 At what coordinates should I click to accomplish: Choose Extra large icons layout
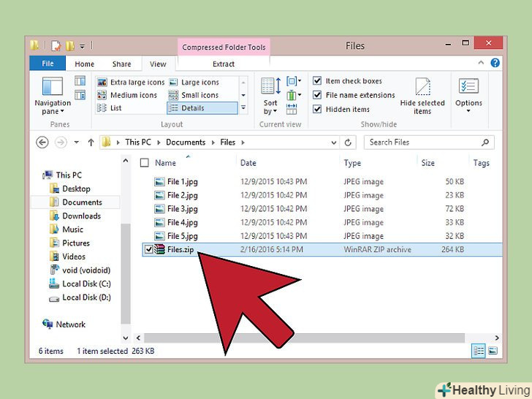(x=131, y=83)
